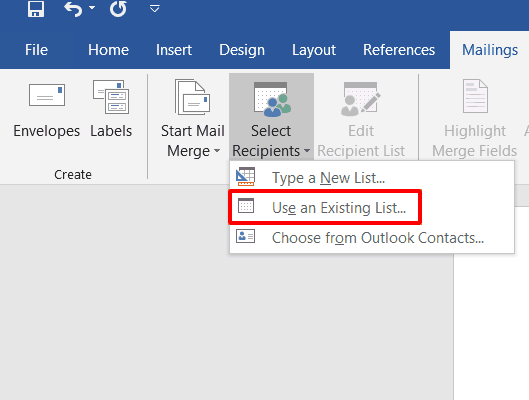Choose Type a New List menu option
The width and height of the screenshot is (529, 400).
[372, 177]
